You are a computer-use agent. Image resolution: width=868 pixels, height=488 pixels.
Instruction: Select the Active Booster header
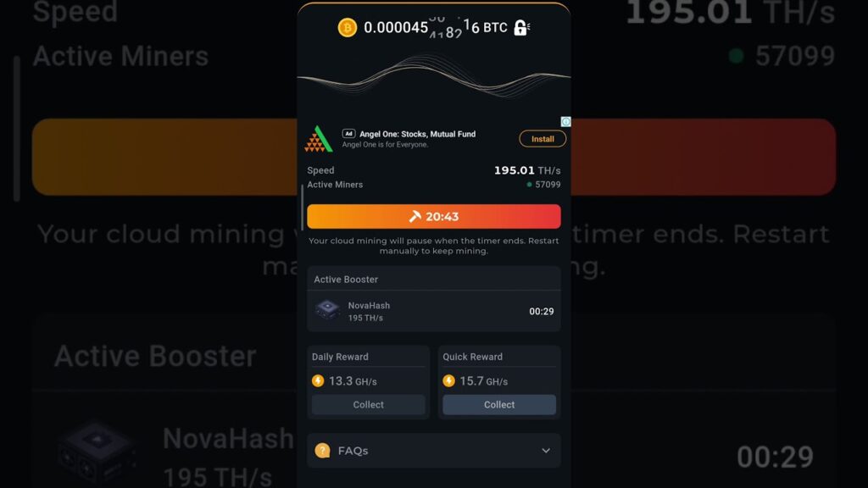click(346, 280)
